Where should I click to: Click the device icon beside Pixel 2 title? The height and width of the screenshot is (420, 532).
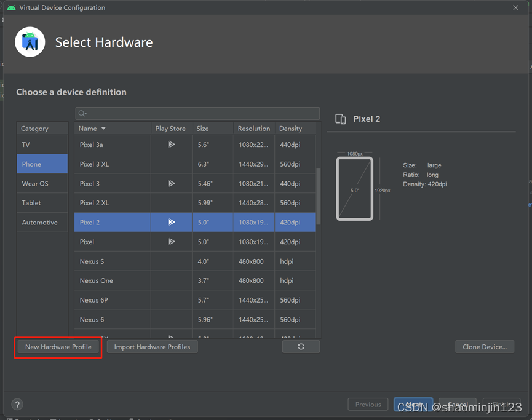(341, 119)
